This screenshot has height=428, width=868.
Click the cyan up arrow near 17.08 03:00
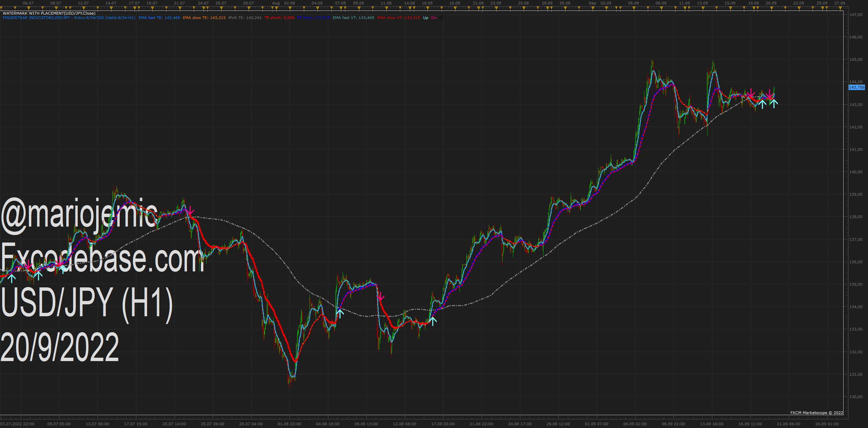tap(433, 321)
